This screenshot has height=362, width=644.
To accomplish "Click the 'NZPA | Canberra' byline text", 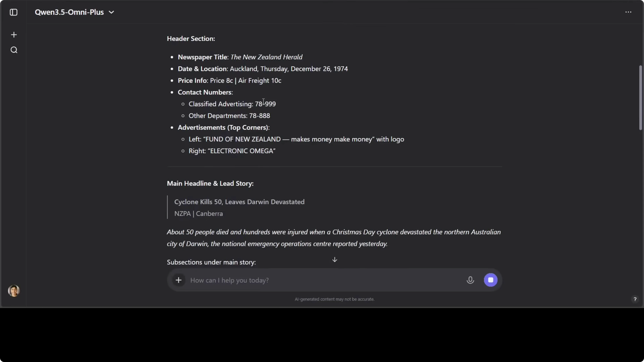I will 198,214.
